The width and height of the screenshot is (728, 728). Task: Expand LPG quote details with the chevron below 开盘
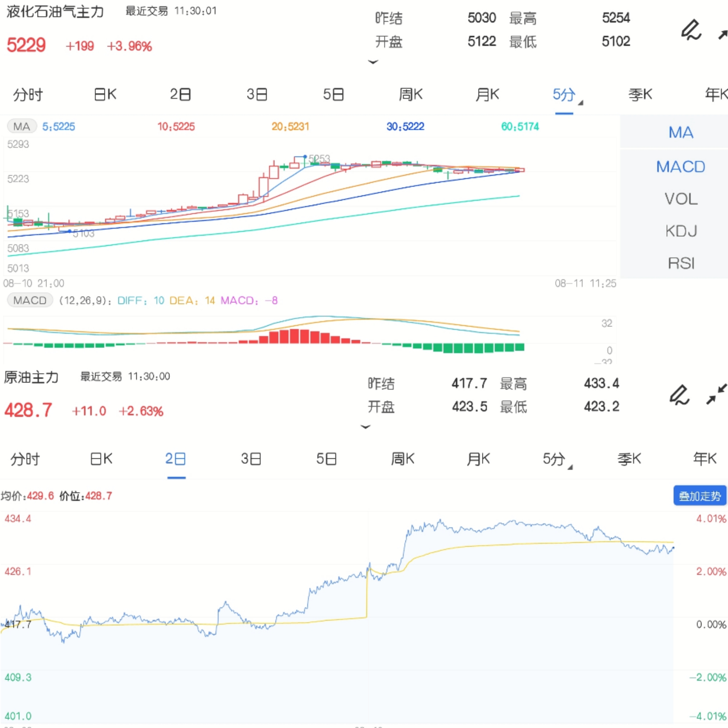(373, 62)
